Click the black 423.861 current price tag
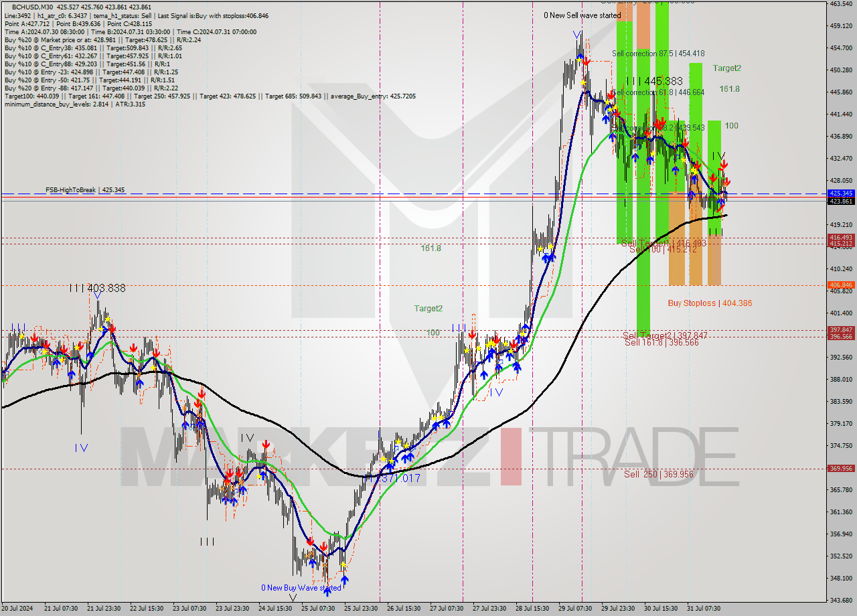 point(840,201)
